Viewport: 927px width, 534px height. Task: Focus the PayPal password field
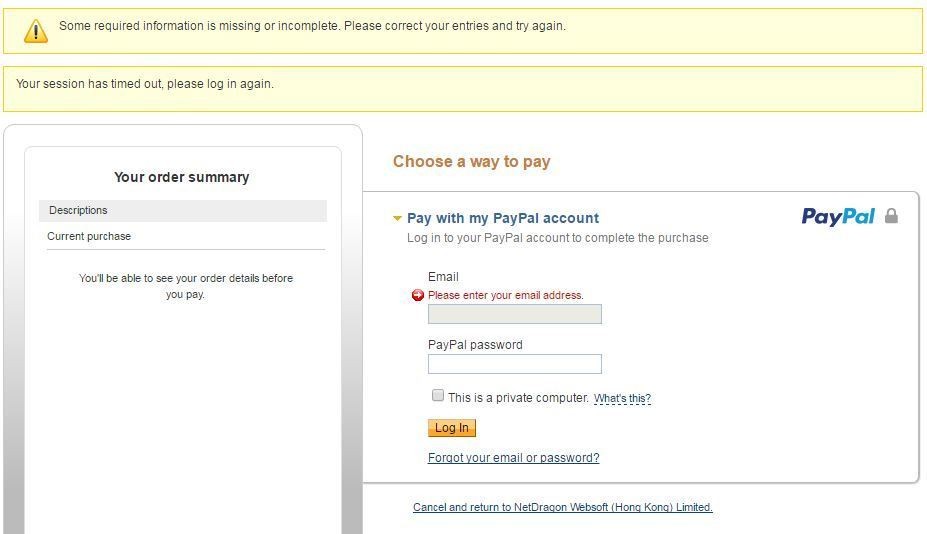coord(514,364)
